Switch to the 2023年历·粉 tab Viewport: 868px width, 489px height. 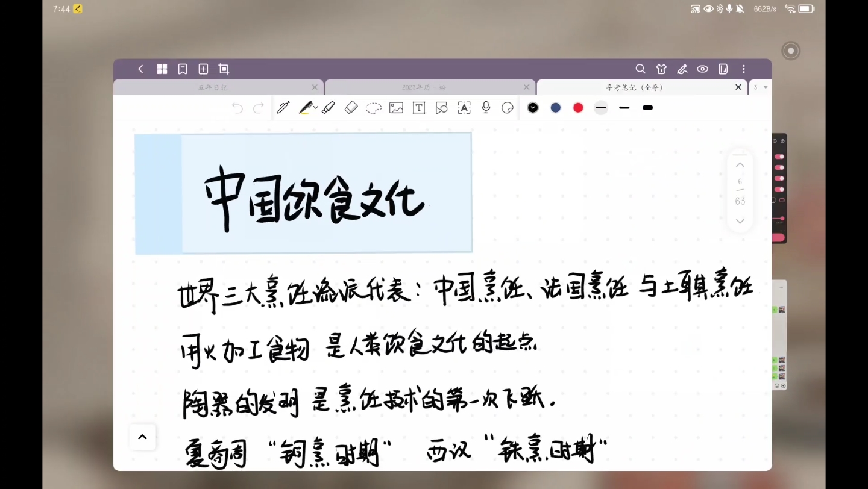pyautogui.click(x=424, y=87)
